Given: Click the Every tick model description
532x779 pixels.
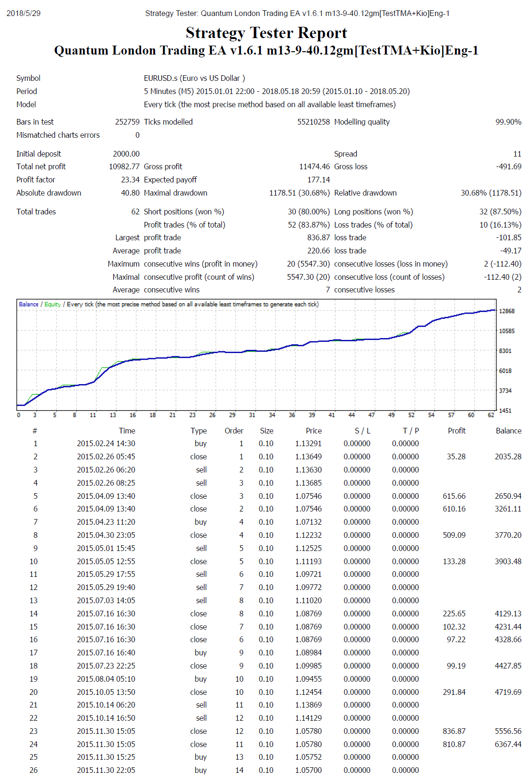Looking at the screenshot, I should pyautogui.click(x=270, y=104).
